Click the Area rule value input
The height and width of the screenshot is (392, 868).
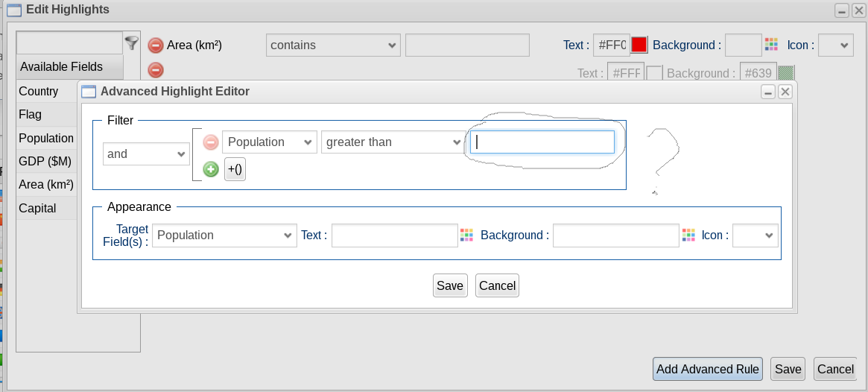pyautogui.click(x=467, y=45)
